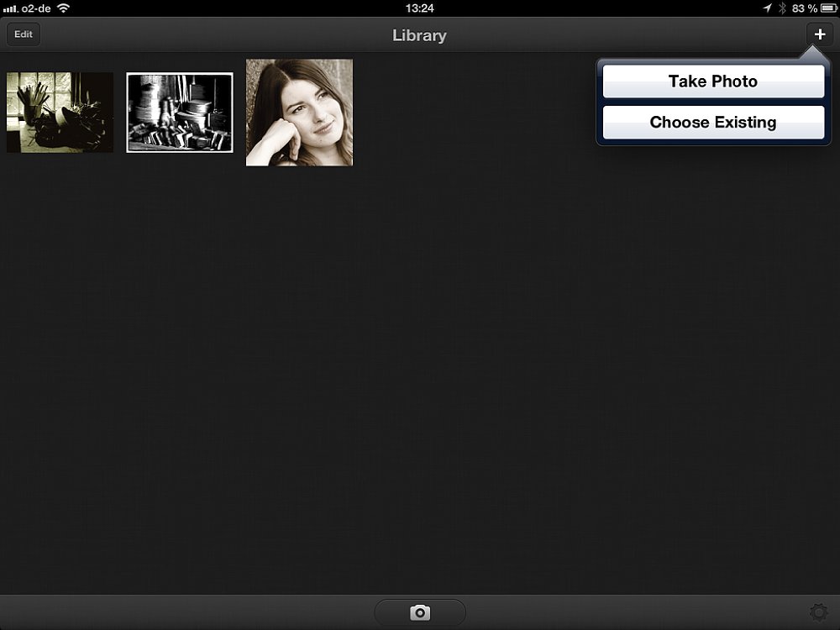Select Take Photo from the popover
840x630 pixels.
[x=713, y=81]
